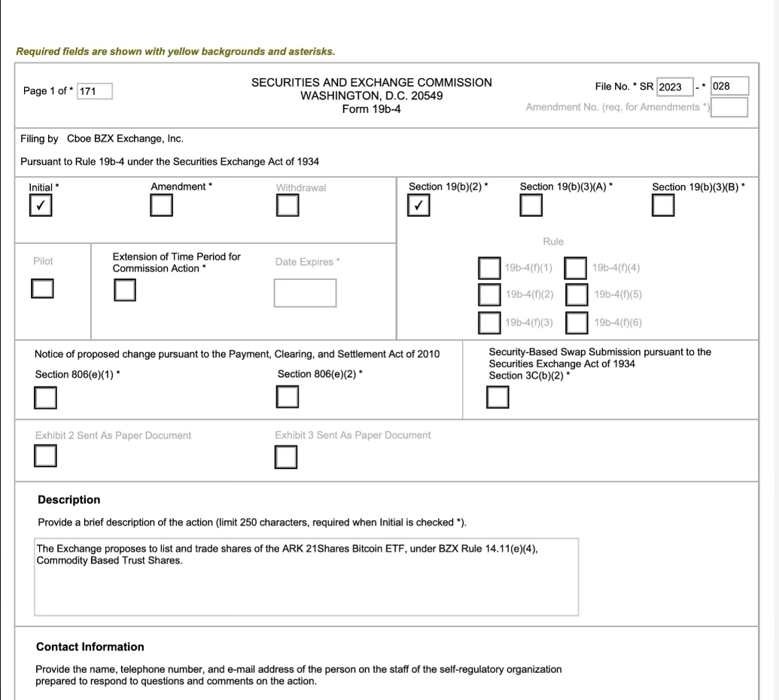Uncheck the Initial checkbox
779x700 pixels.
40,205
